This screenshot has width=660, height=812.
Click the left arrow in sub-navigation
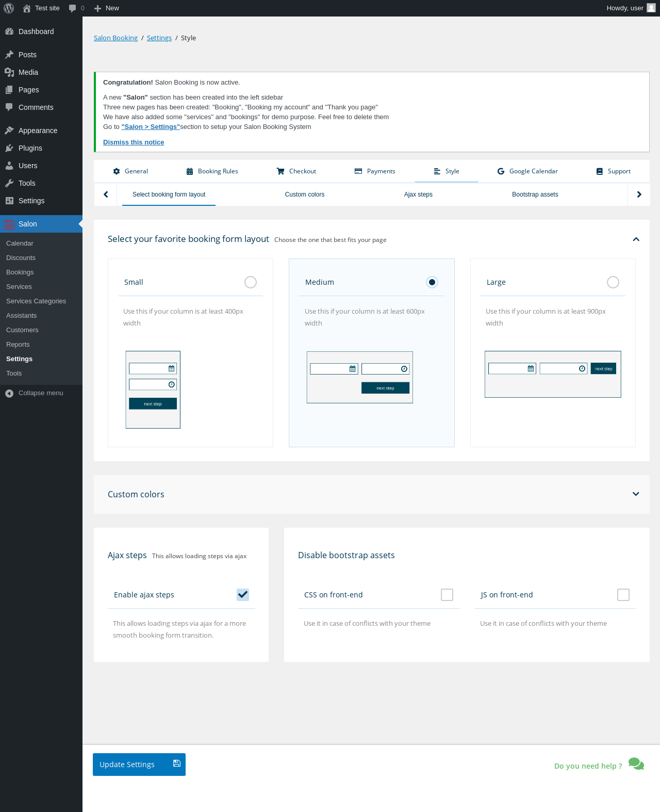click(106, 194)
